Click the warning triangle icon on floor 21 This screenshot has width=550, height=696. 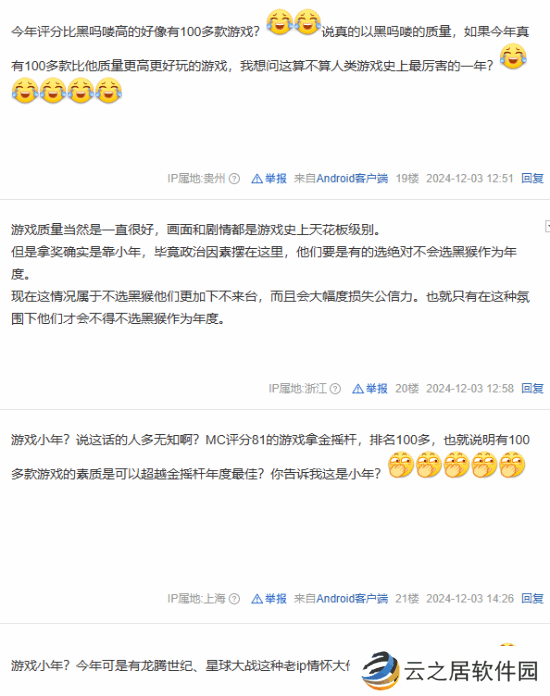point(257,599)
